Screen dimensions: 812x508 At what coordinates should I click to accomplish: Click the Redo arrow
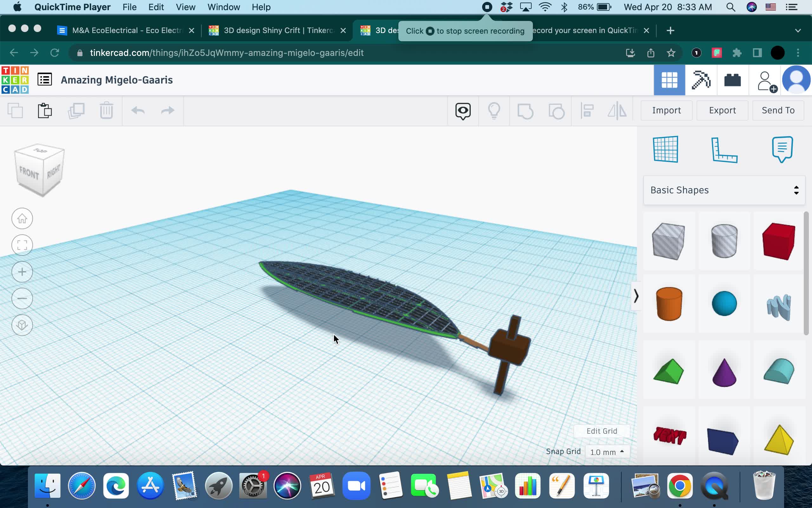tap(168, 110)
